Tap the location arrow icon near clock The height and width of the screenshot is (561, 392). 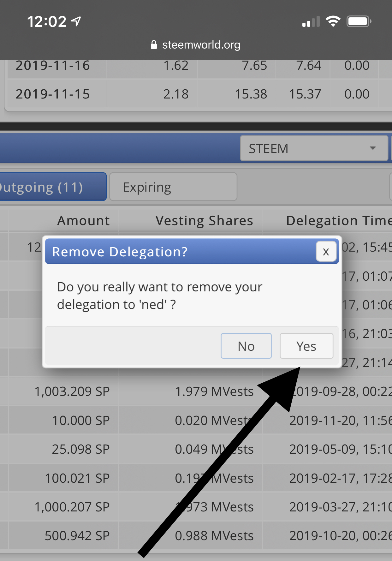pos(76,21)
